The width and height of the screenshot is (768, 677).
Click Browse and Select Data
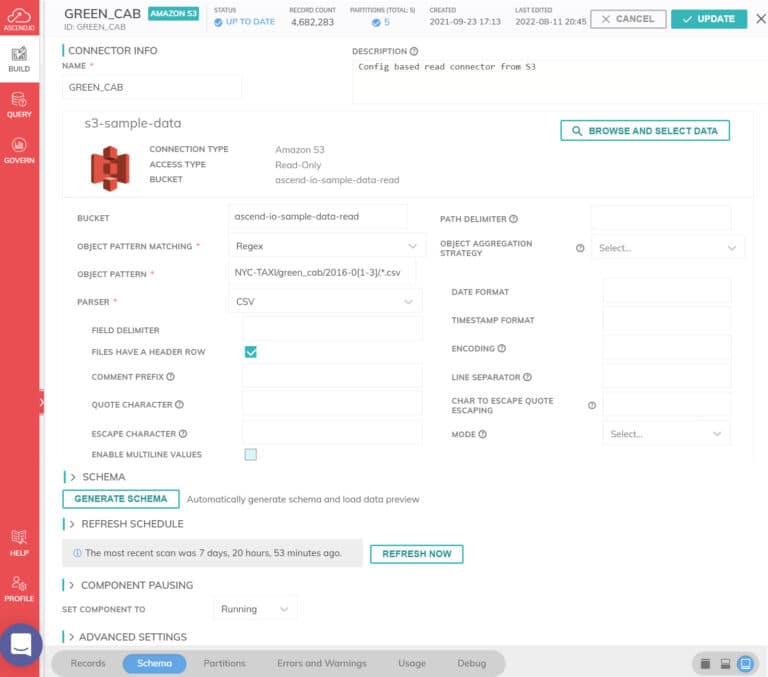click(x=645, y=131)
